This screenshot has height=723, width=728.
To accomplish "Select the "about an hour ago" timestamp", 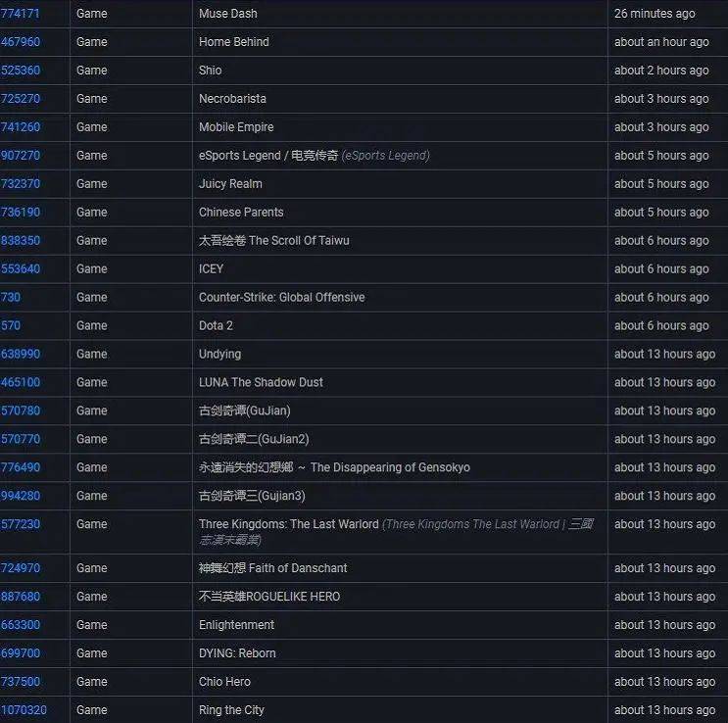I will (661, 42).
